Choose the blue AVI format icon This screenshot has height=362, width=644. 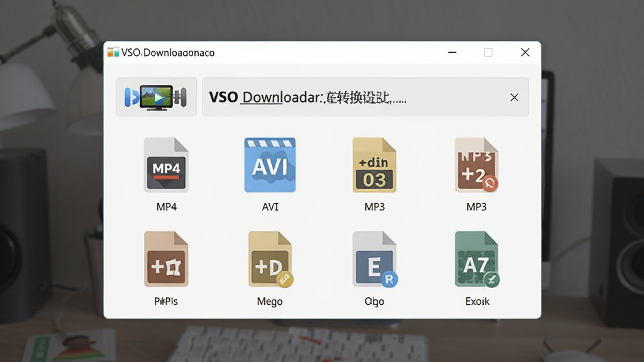(x=270, y=165)
